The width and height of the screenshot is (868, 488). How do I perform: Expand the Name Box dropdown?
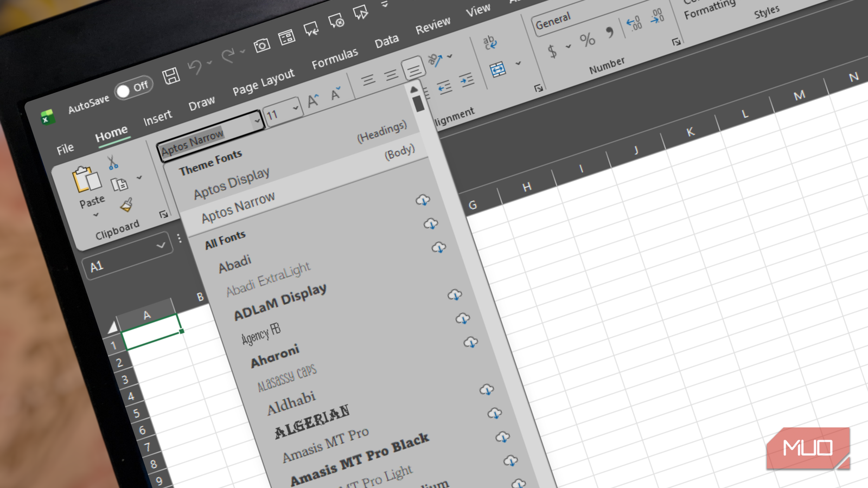click(x=161, y=246)
